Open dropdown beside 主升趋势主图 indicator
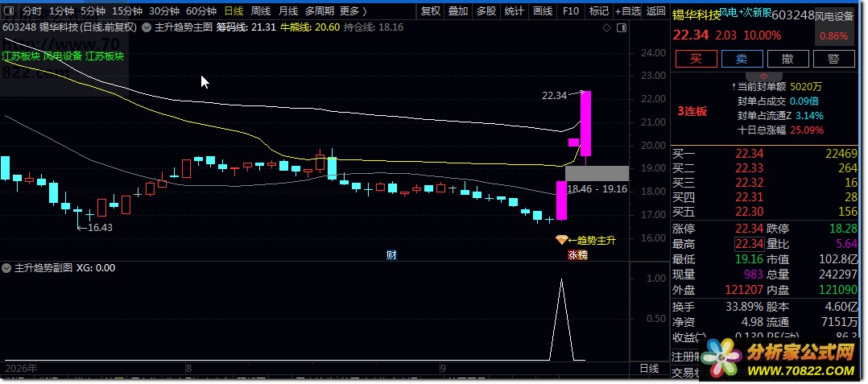The width and height of the screenshot is (868, 384). click(147, 27)
